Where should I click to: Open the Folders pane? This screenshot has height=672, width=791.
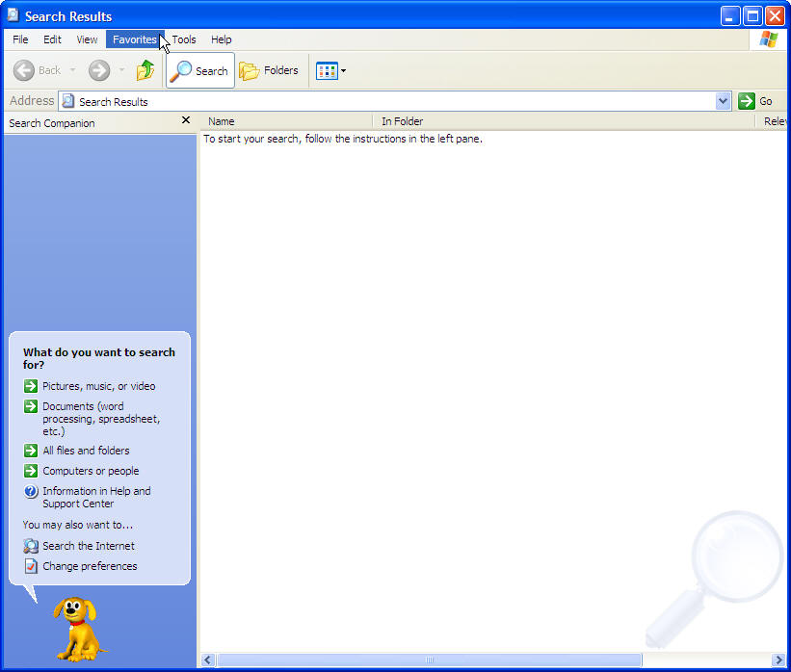coord(269,69)
